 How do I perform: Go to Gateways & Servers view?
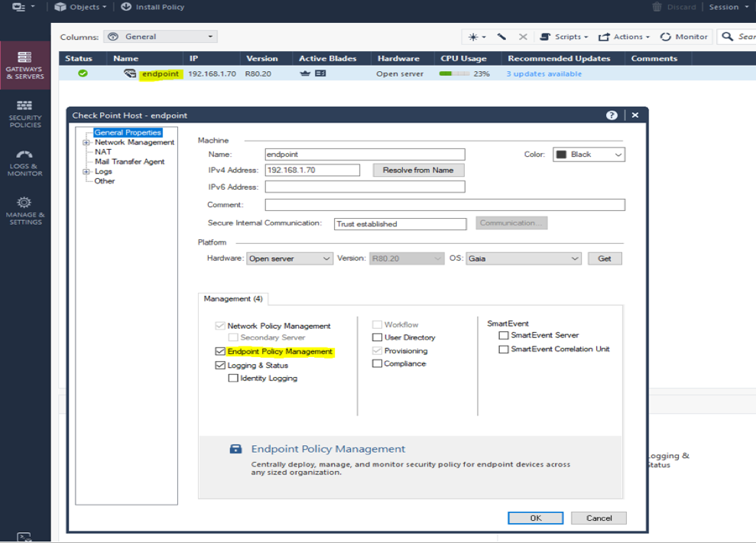[25, 66]
